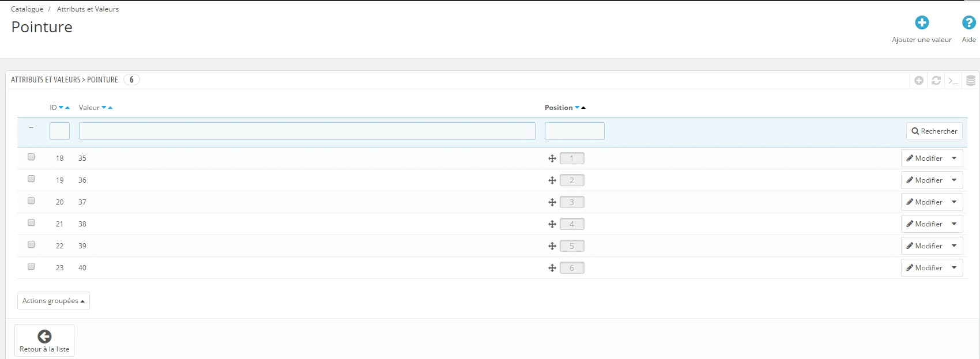Sort ID column ascending arrow
980x359 pixels.
tap(67, 108)
